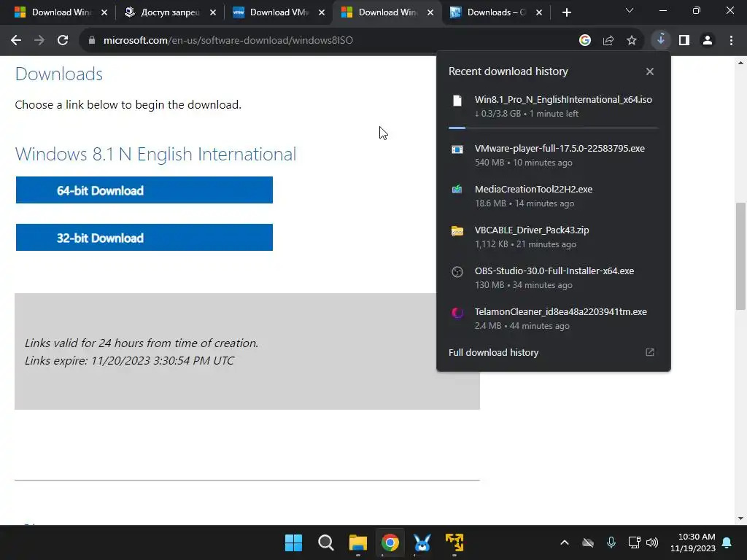747x560 pixels.
Task: Open VBCABLE_Driver_Pack43.zip download entry
Action: tap(554, 237)
